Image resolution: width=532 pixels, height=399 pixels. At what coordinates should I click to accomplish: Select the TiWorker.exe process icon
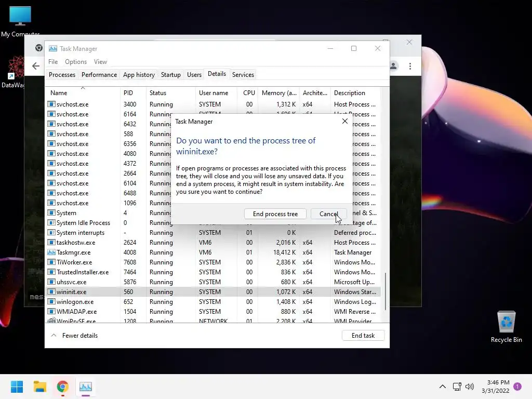pyautogui.click(x=51, y=262)
